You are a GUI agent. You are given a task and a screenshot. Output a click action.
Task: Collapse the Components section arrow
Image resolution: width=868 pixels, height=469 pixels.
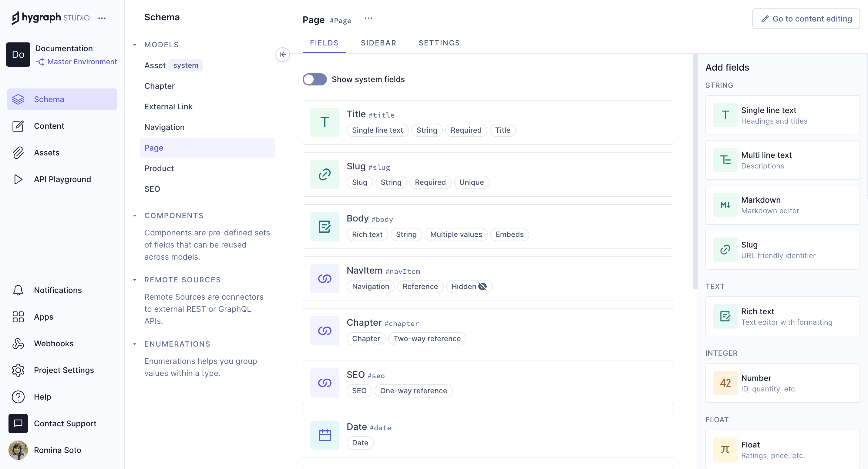(x=135, y=215)
